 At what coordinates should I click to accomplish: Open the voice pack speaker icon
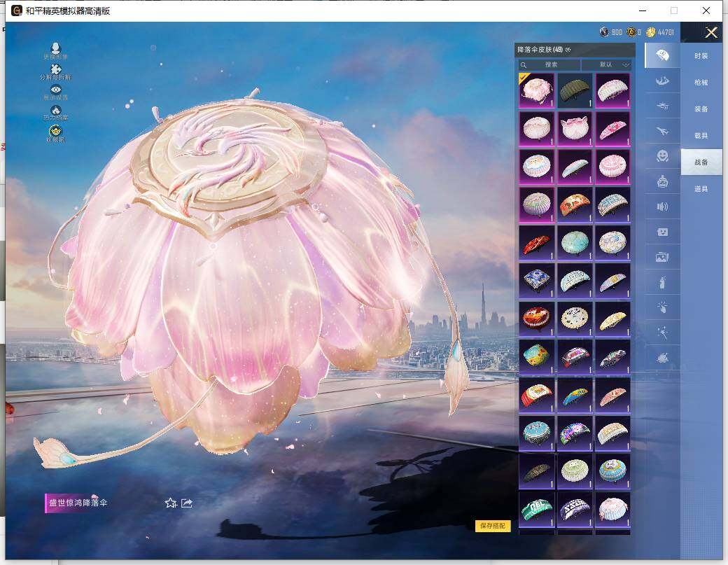point(662,207)
